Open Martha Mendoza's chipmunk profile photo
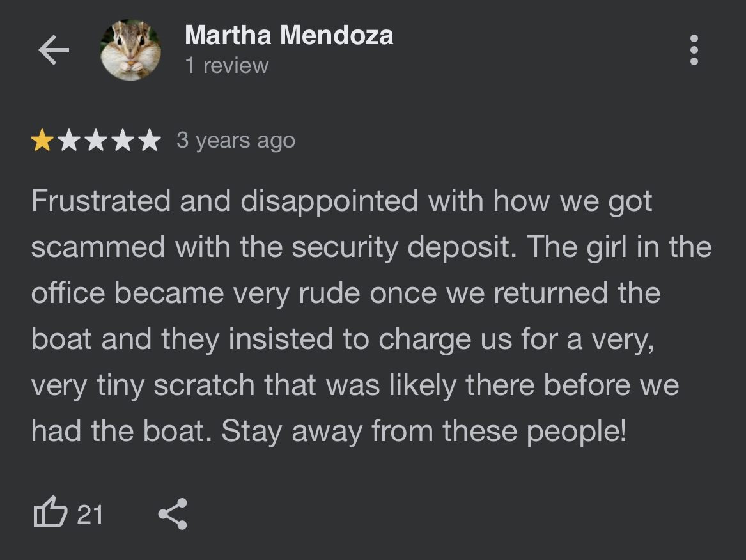 click(x=130, y=50)
